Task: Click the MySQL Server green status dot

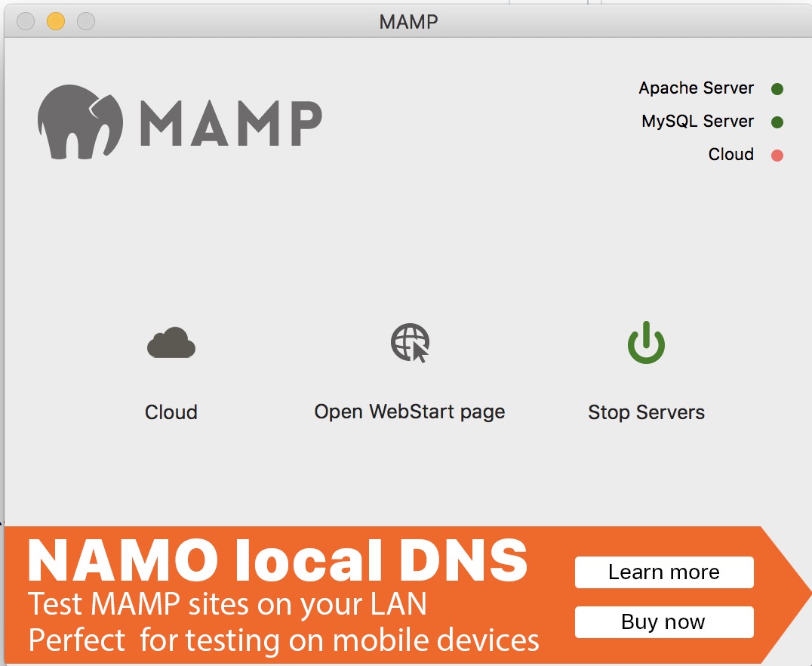Action: (777, 122)
